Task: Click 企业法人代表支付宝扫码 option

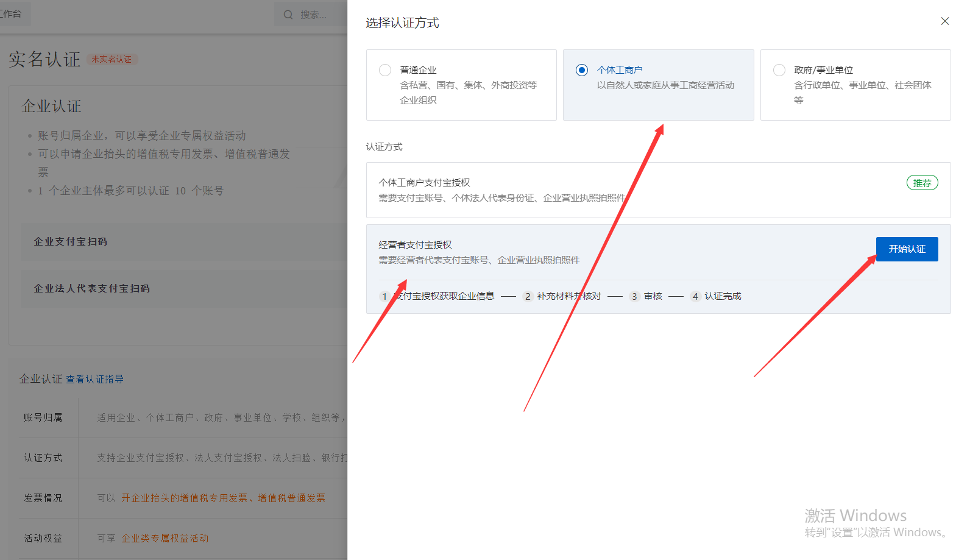Action: tap(91, 289)
